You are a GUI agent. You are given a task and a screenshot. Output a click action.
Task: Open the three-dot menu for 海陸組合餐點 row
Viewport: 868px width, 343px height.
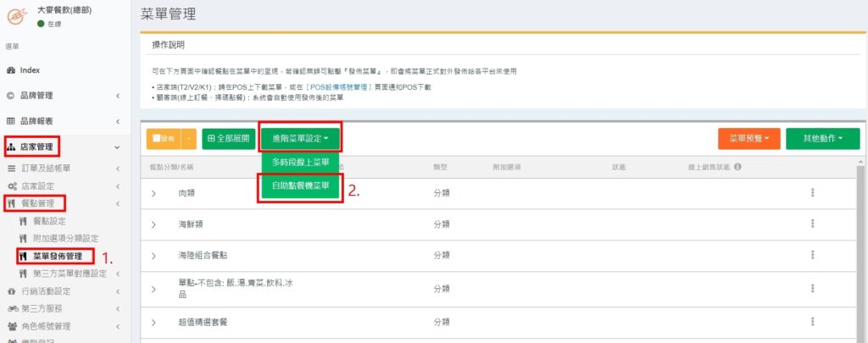pos(812,256)
